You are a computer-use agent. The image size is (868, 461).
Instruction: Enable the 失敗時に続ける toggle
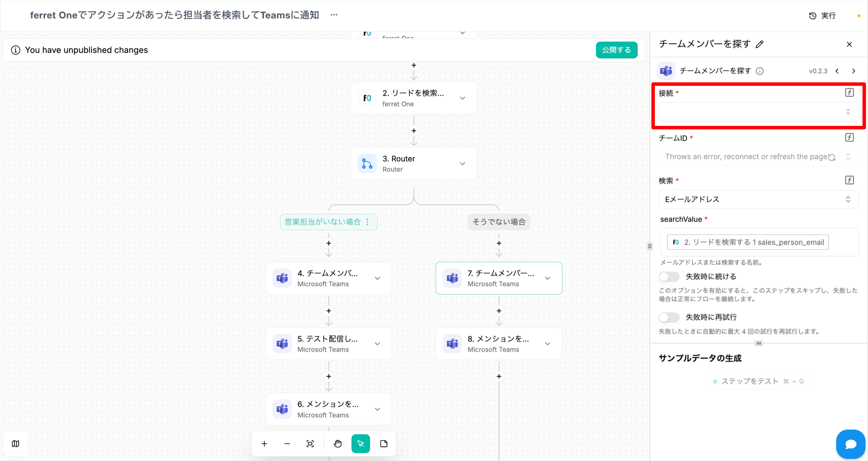[669, 277]
